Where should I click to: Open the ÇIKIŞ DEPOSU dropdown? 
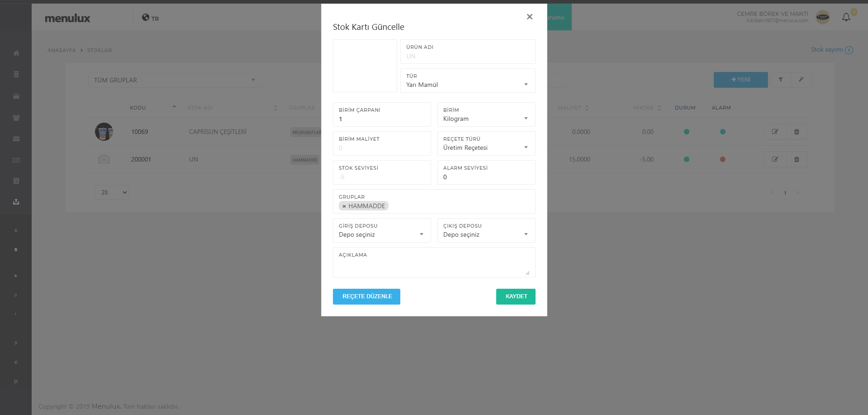[x=486, y=230]
